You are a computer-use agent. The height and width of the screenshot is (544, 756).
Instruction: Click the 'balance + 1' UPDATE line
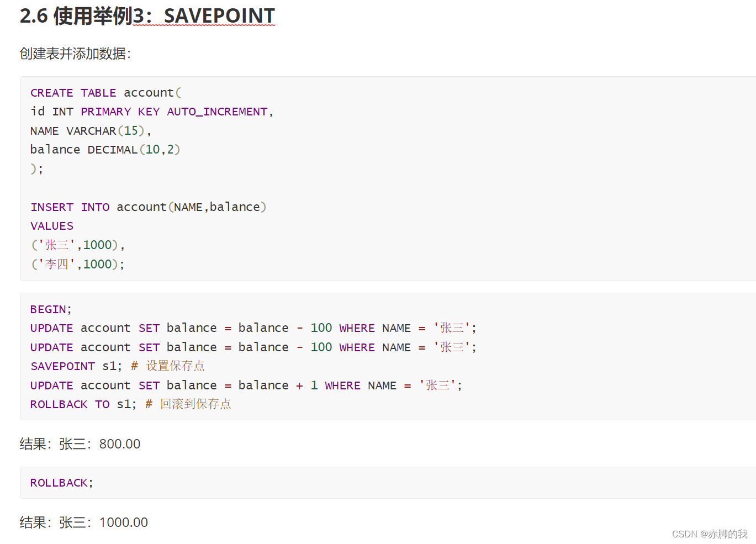point(246,385)
